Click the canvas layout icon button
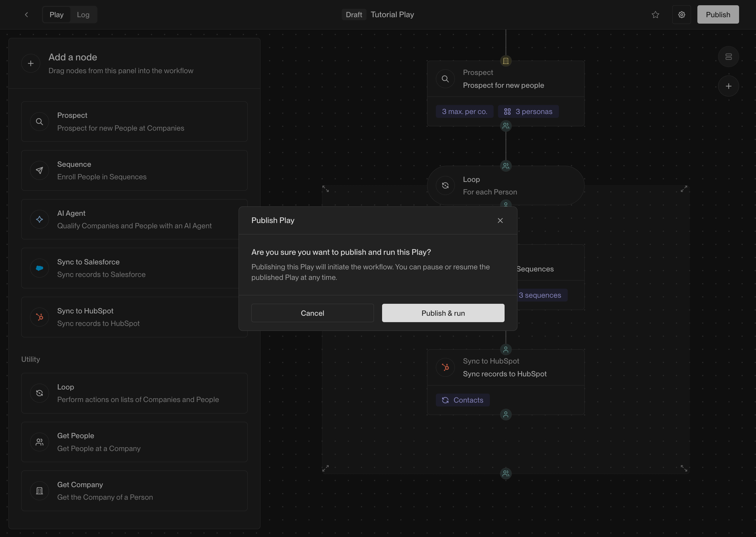The image size is (756, 537). (x=728, y=57)
